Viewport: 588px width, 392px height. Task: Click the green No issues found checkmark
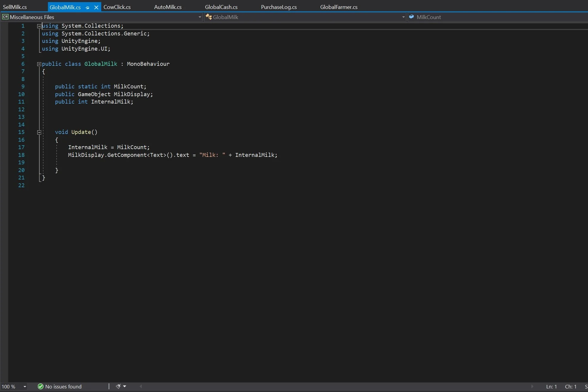[x=41, y=387]
